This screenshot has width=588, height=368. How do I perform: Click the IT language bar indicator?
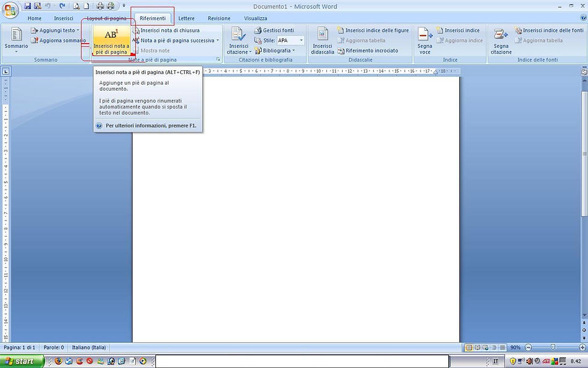[496, 361]
